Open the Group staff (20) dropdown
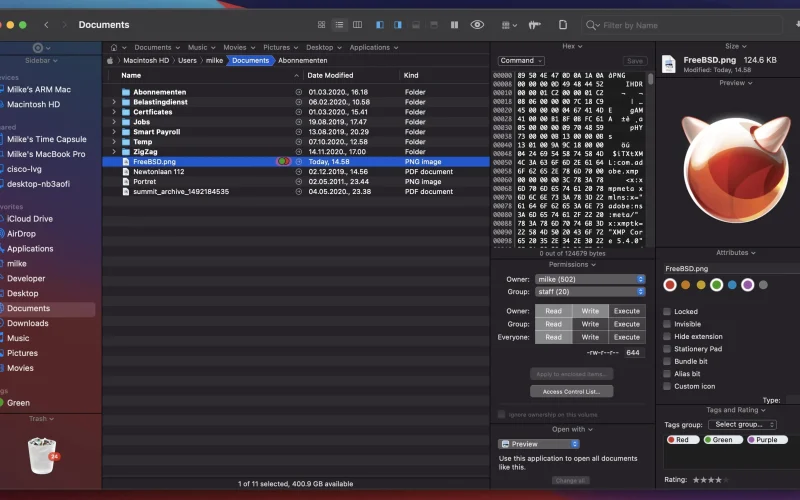This screenshot has height=500, width=800. click(x=590, y=292)
